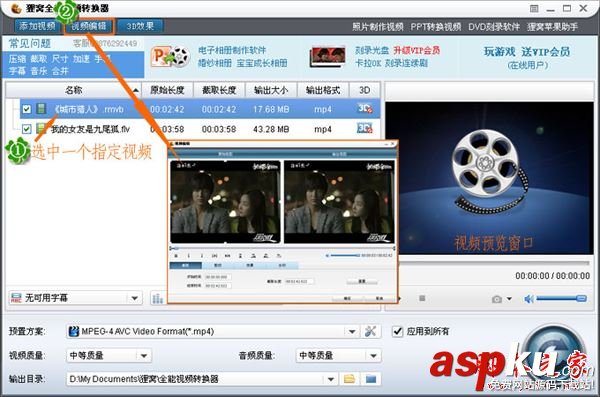The image size is (600, 397).
Task: Open the DVD刻录软件 link
Action: point(494,27)
